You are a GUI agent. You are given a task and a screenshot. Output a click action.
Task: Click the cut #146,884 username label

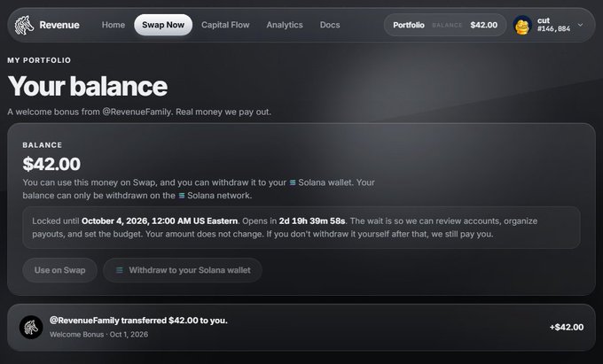tap(553, 25)
